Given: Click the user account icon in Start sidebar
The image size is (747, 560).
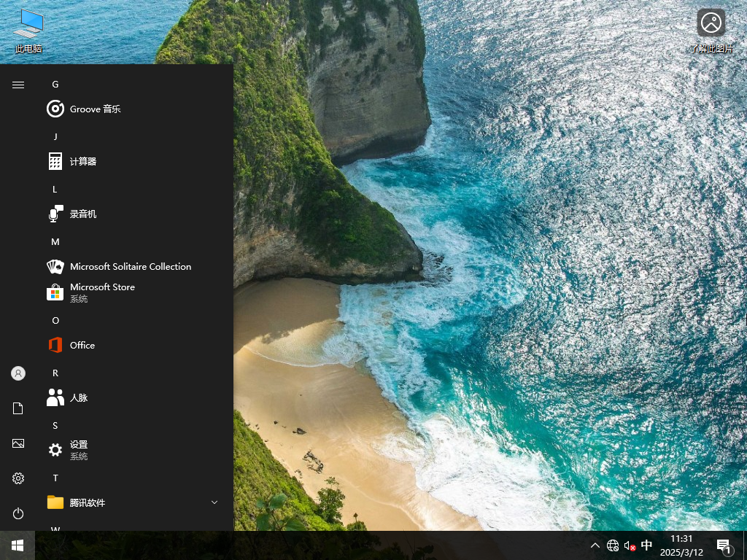Looking at the screenshot, I should coord(18,373).
